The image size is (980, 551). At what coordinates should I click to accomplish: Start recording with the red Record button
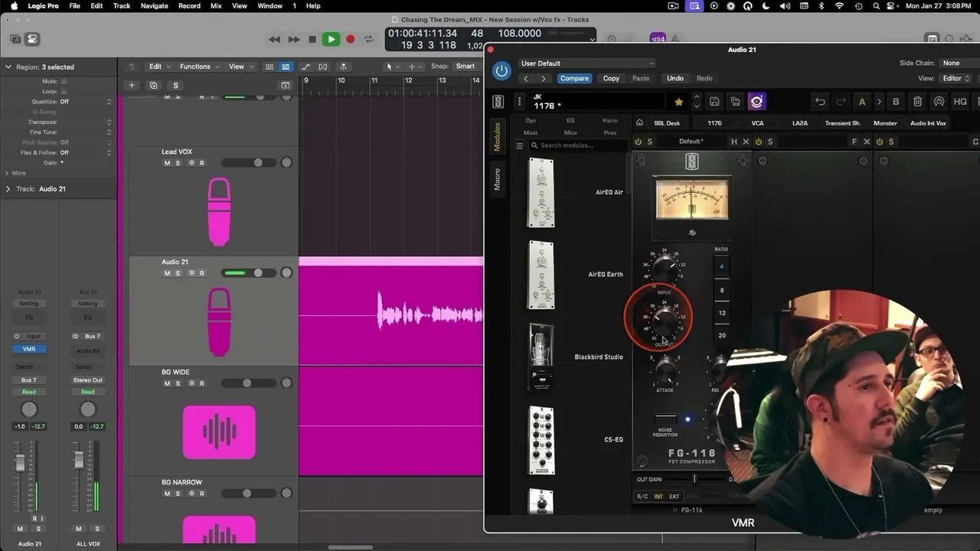coord(351,39)
